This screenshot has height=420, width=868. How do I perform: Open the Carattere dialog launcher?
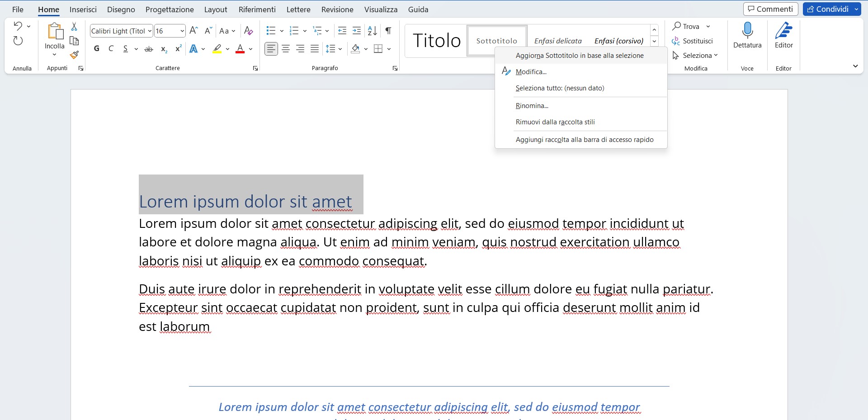click(255, 69)
